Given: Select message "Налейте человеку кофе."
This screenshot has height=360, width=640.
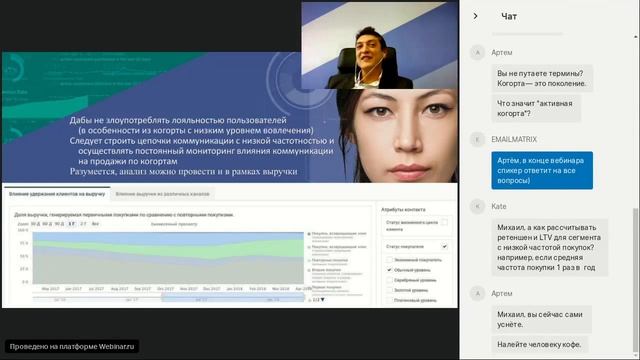Looking at the screenshot, I should point(540,344).
